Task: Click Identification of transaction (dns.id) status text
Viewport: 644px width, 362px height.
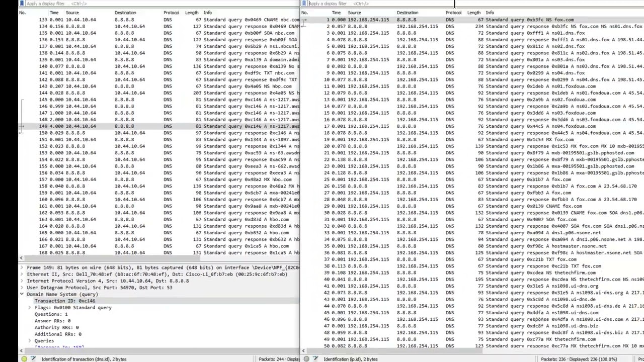Action: coord(84,359)
